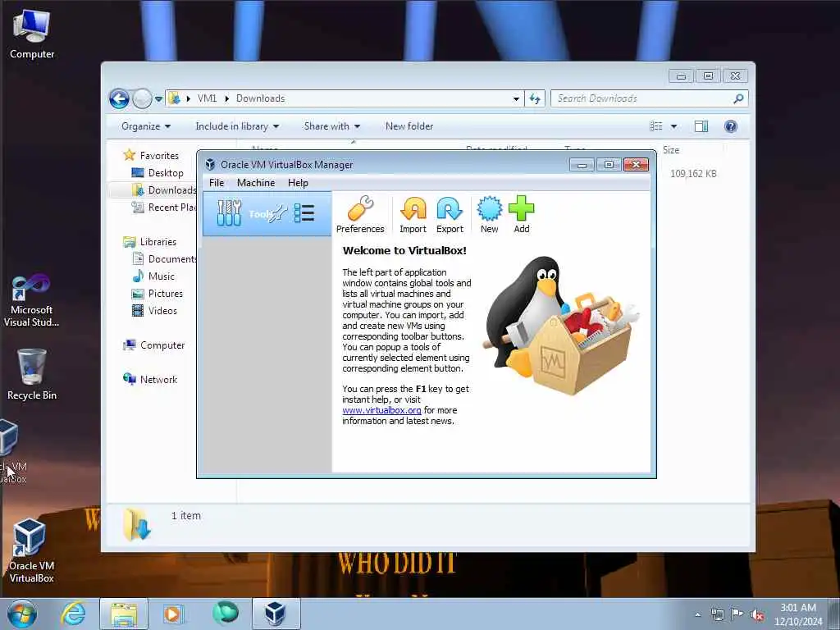
Task: Open VirtualBox Preferences from toolbar
Action: click(360, 215)
